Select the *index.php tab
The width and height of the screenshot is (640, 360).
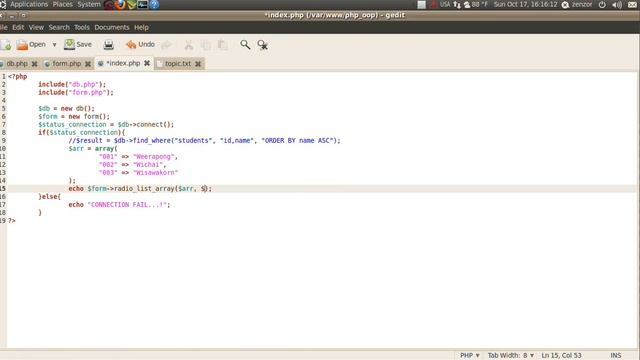(x=123, y=63)
